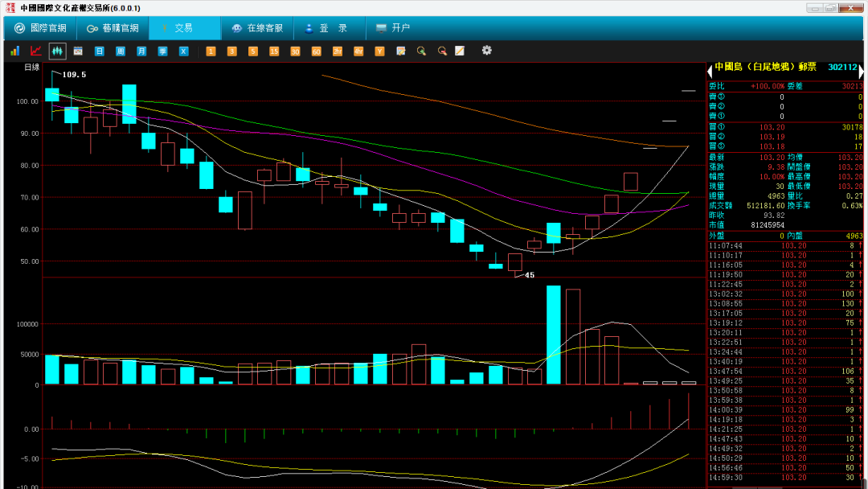Zoom out with the red magnifier icon
Image resolution: width=868 pixels, height=489 pixels.
point(442,51)
